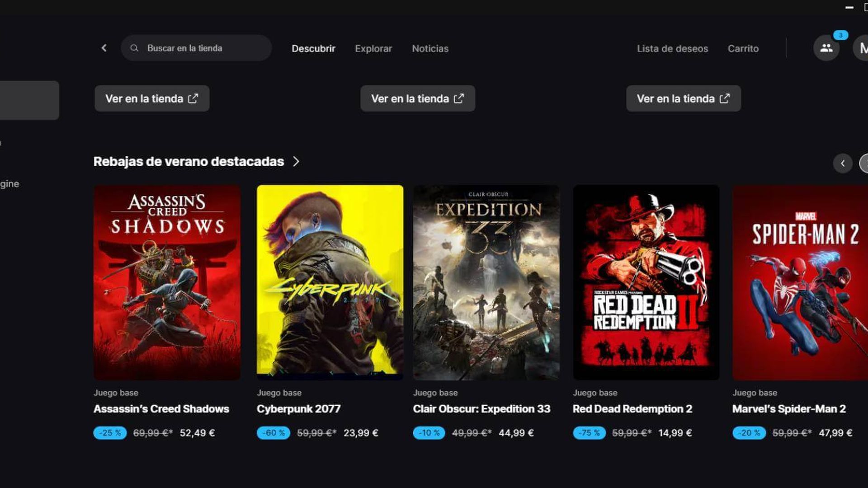This screenshot has width=868, height=488.
Task: Switch to the Explorar tab
Action: 373,48
